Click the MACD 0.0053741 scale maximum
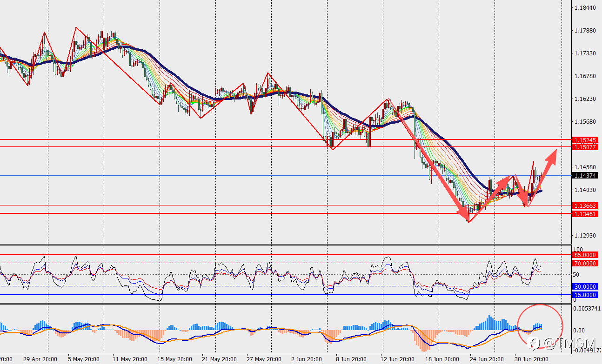Viewport: 602px width, 364px height. pyautogui.click(x=588, y=308)
